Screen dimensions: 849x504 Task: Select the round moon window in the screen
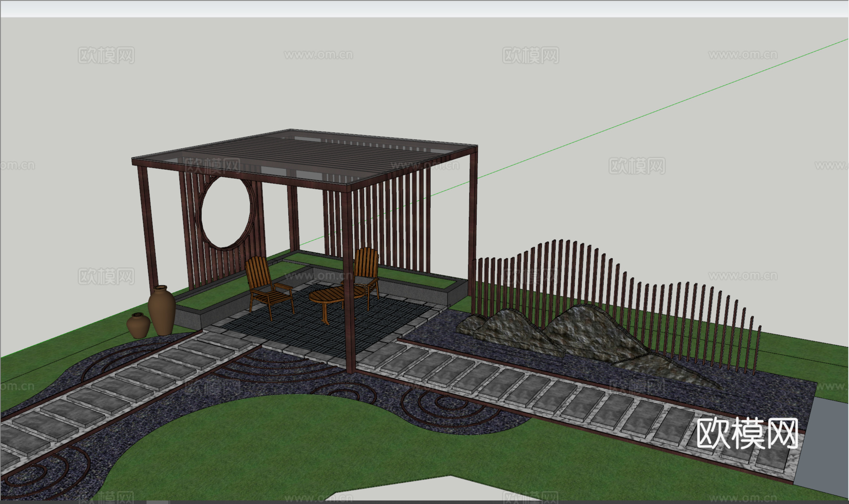(x=226, y=213)
